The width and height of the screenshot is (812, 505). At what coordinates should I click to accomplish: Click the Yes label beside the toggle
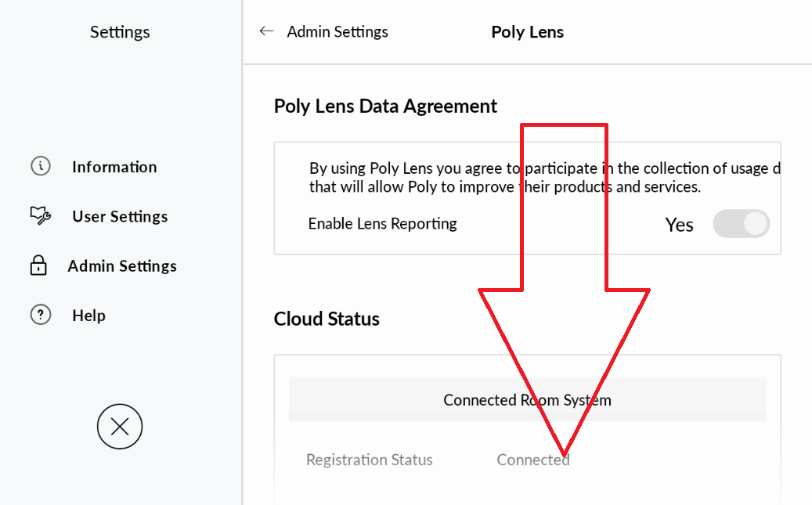click(x=678, y=224)
